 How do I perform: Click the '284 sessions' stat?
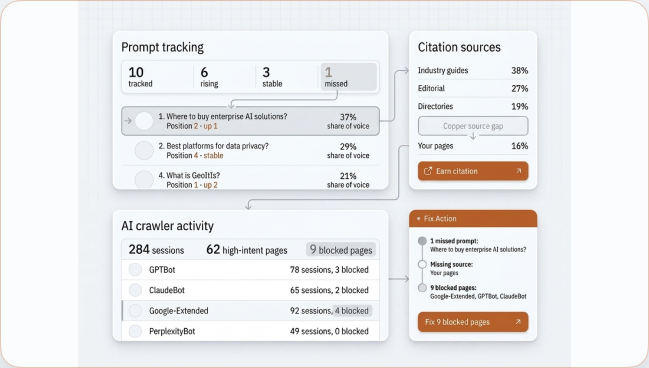point(156,250)
